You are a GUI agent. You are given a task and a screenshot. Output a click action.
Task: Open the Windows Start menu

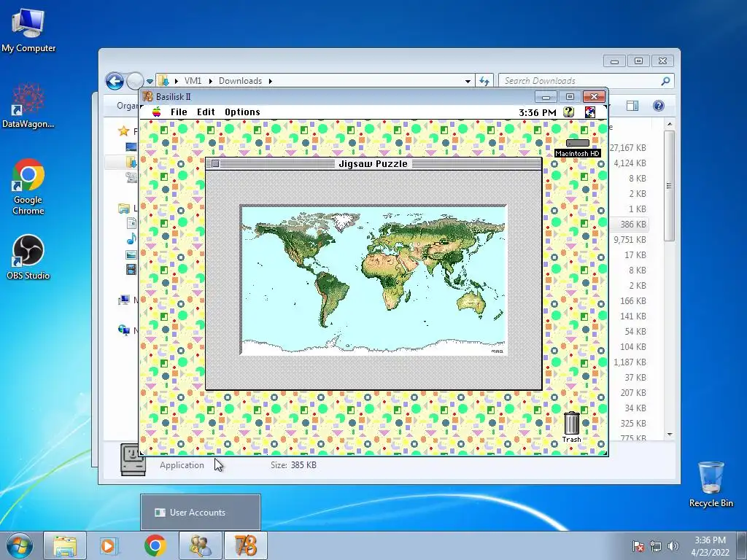[x=20, y=545]
